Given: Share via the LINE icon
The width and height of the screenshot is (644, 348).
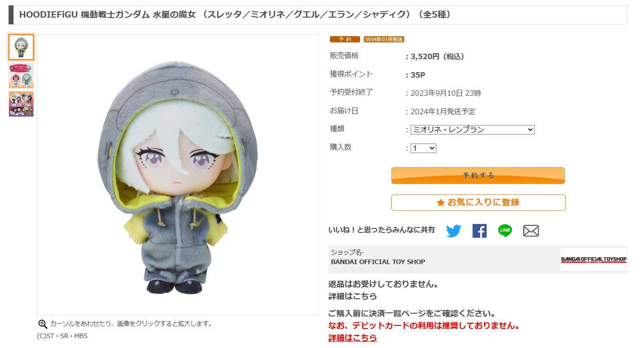Looking at the screenshot, I should pos(505,231).
